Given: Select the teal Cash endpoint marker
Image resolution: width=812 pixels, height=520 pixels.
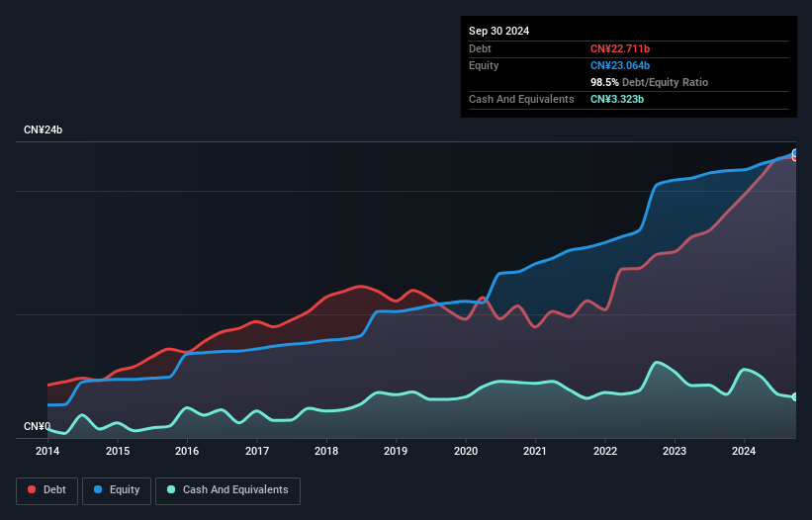Looking at the screenshot, I should point(795,396).
